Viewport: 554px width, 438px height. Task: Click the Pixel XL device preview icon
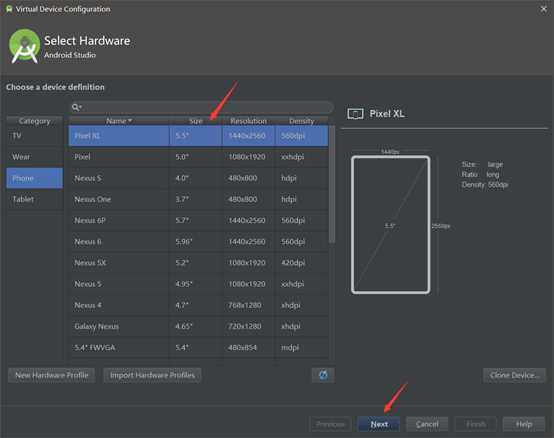pos(355,114)
